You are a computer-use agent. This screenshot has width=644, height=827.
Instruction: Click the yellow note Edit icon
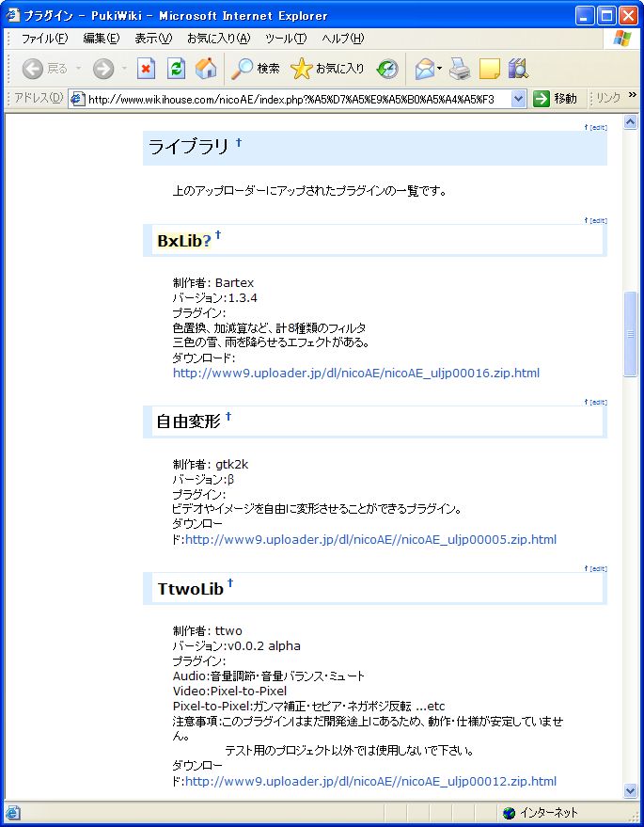point(489,69)
